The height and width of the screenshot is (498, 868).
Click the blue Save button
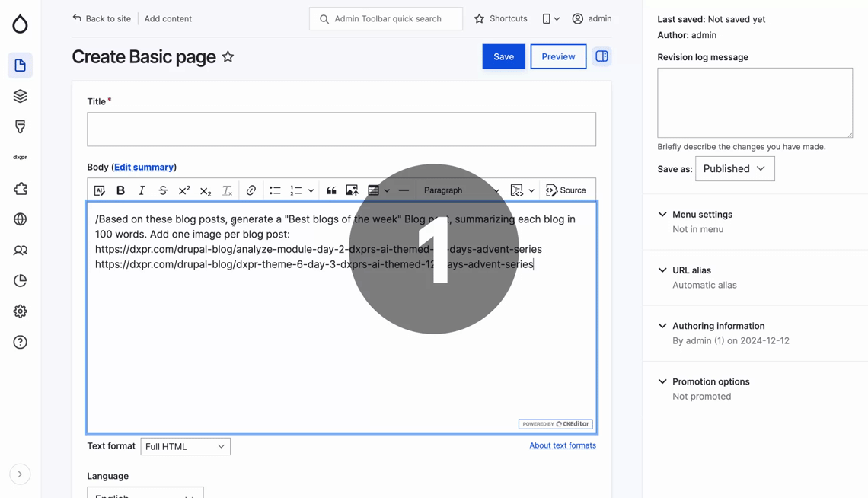click(503, 56)
